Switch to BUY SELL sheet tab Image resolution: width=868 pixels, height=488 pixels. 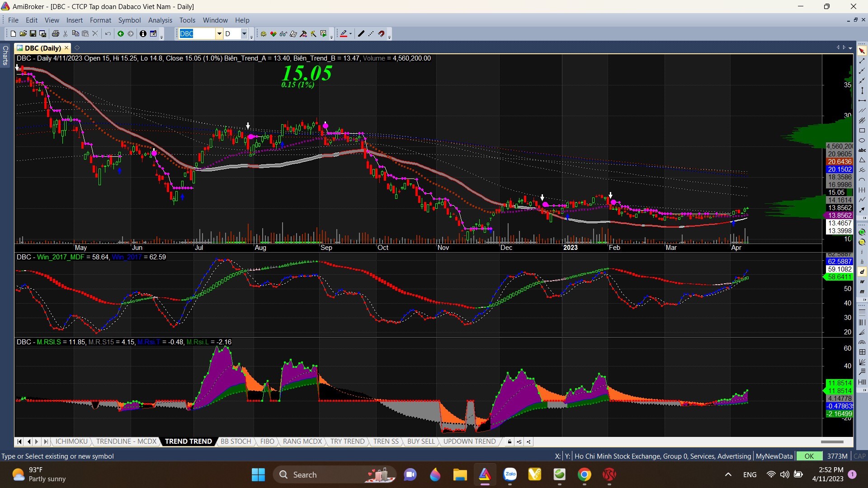(x=421, y=441)
